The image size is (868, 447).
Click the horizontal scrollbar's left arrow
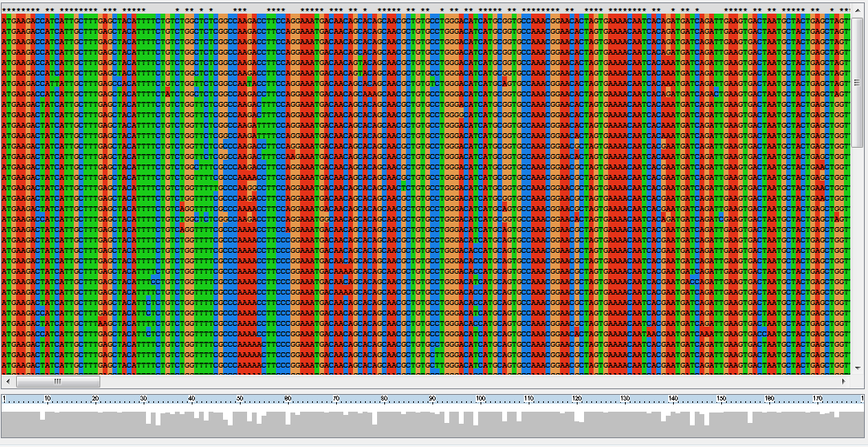[8, 381]
